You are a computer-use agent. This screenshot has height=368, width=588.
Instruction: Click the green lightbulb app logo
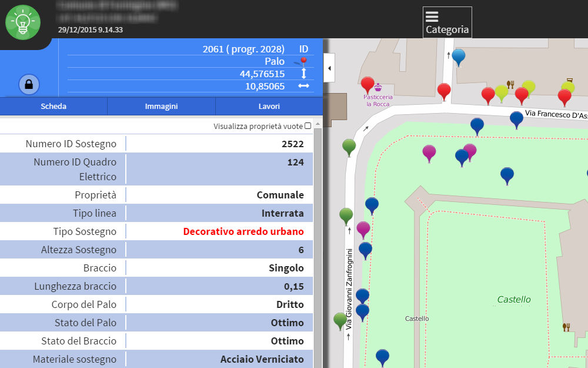23,21
